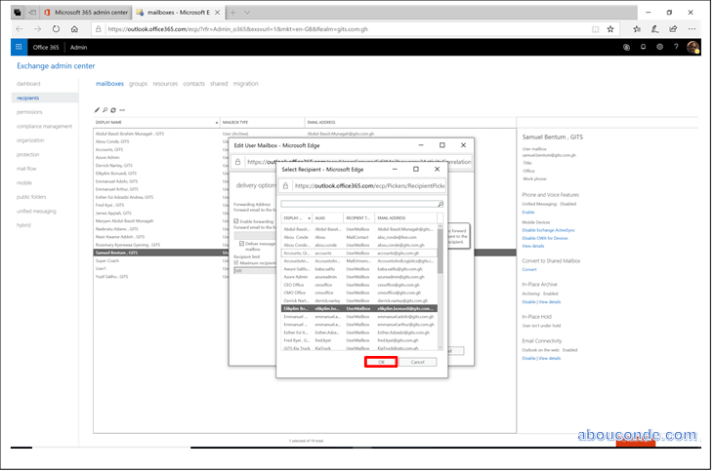Click Cancel in Select Recipient dialog
This screenshot has width=714, height=471.
click(x=417, y=361)
